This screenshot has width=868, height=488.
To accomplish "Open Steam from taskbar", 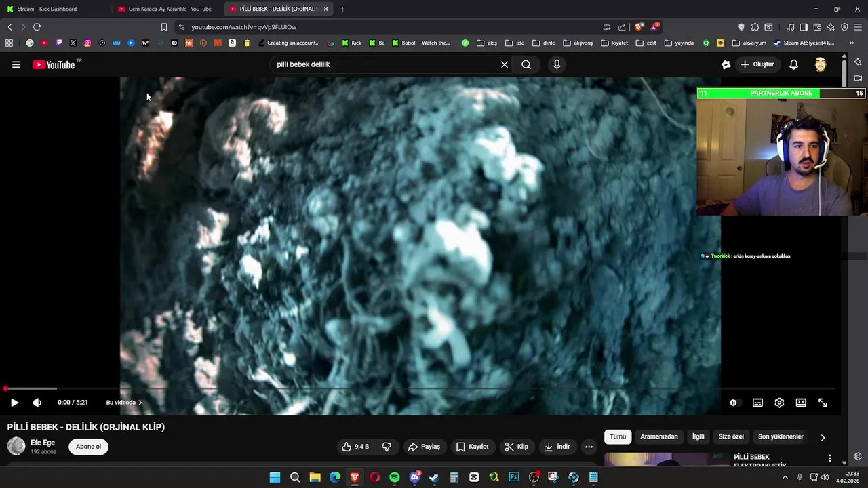I will 434,477.
